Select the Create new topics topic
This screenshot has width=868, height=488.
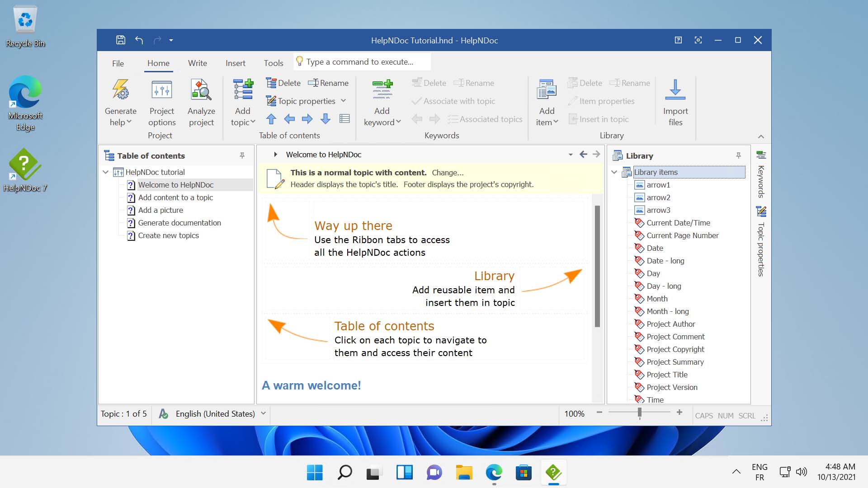(168, 235)
